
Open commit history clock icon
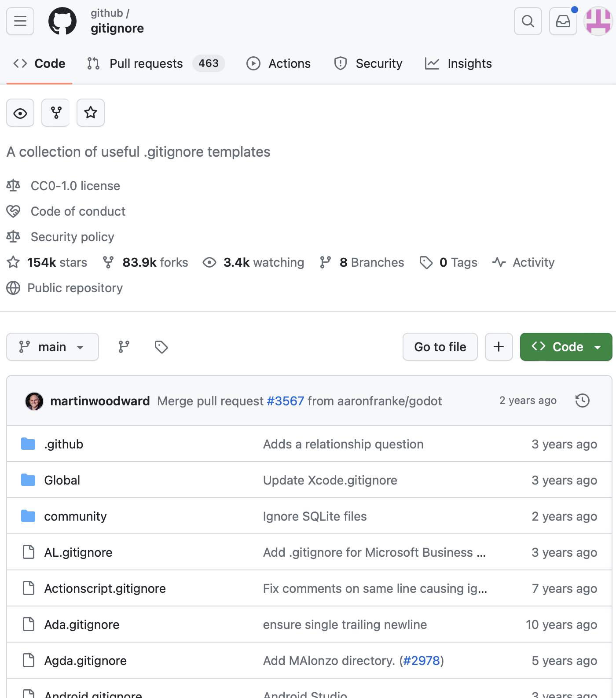point(583,400)
